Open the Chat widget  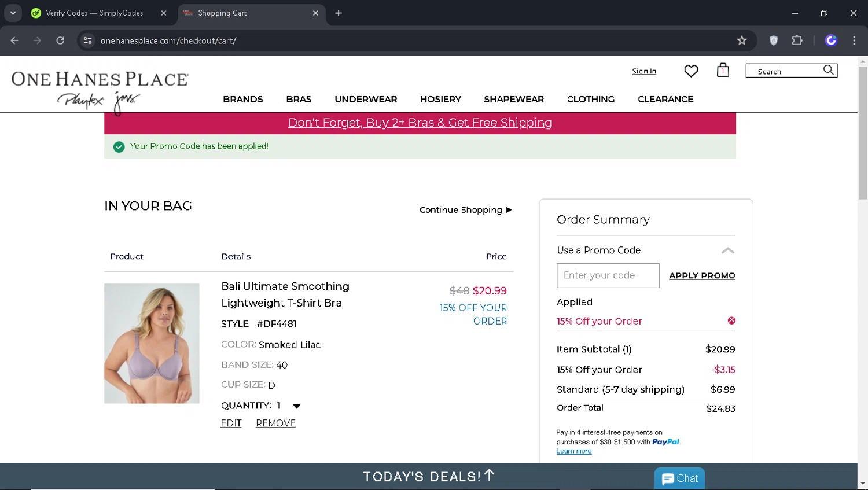pyautogui.click(x=679, y=478)
